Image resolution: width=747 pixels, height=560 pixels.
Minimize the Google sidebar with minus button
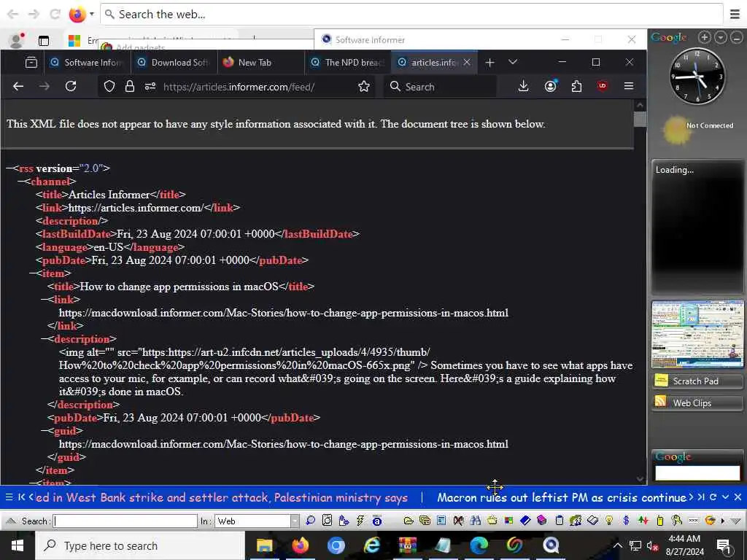tap(737, 37)
